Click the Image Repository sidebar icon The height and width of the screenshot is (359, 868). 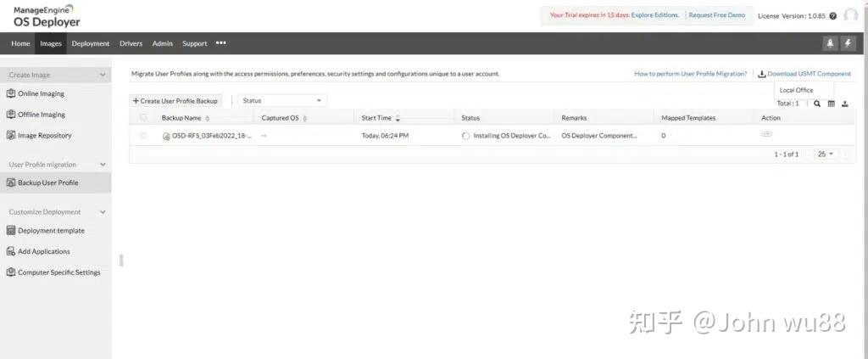10,135
